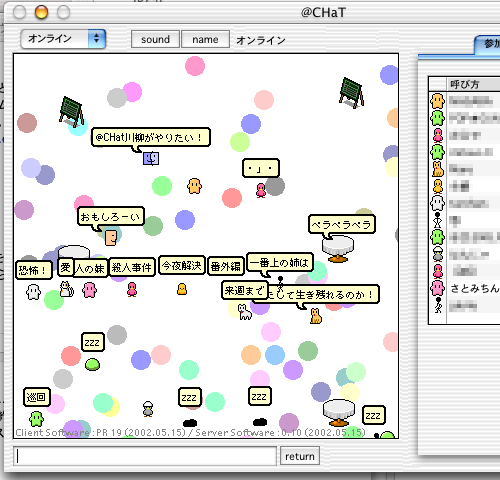Click the return button
500x480 pixels.
pos(300,456)
